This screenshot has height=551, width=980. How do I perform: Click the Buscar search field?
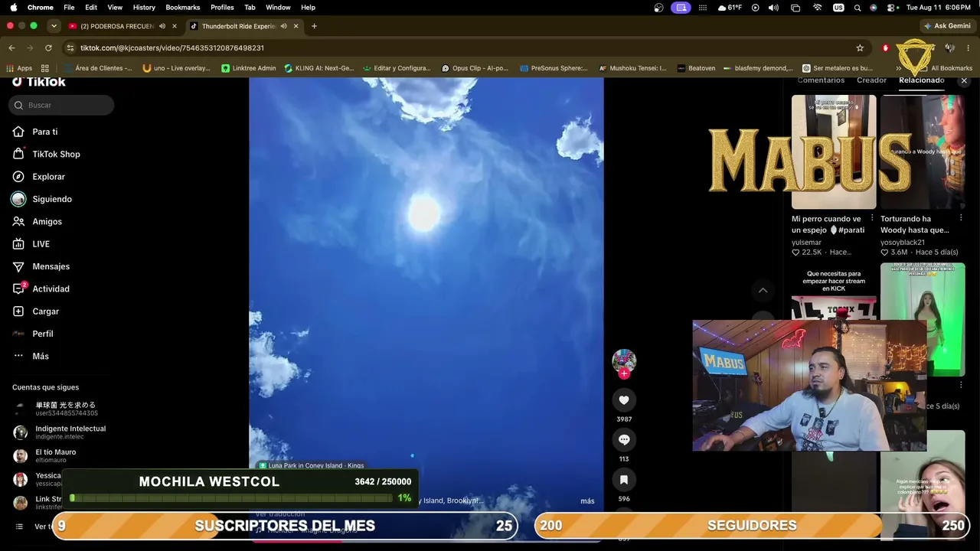pos(61,105)
